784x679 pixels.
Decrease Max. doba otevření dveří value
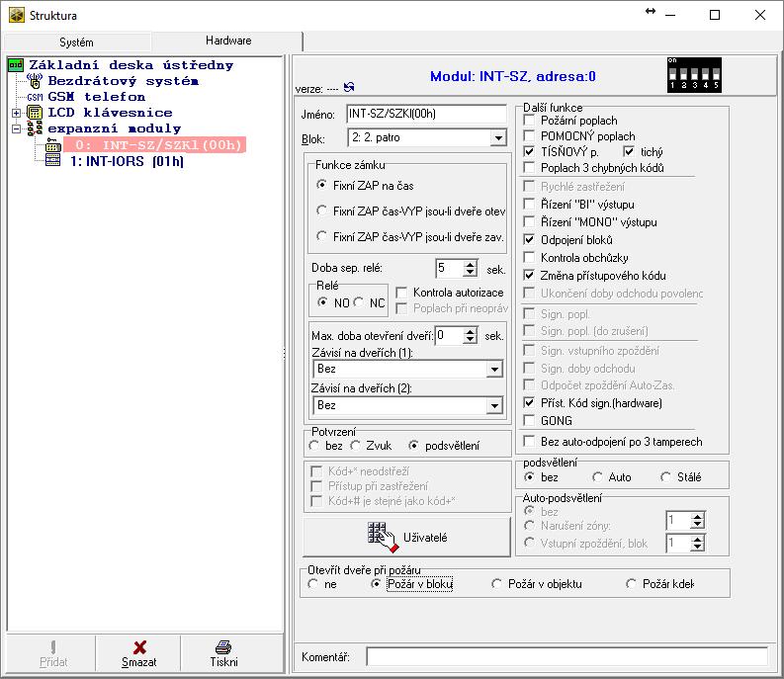click(x=470, y=340)
